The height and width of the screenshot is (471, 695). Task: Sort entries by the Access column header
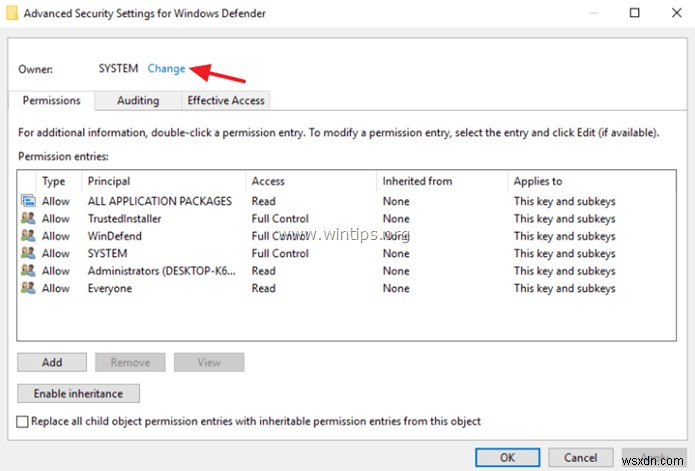click(x=268, y=181)
